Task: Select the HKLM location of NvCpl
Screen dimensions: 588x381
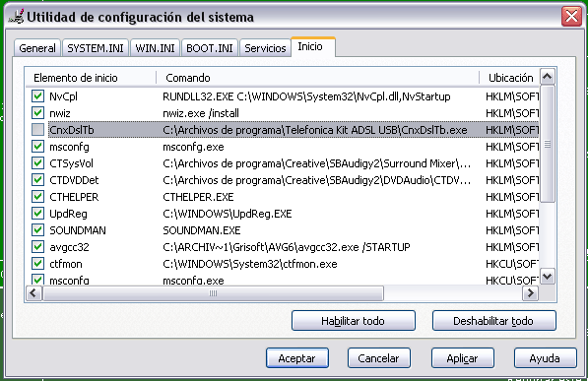Action: pyautogui.click(x=512, y=96)
